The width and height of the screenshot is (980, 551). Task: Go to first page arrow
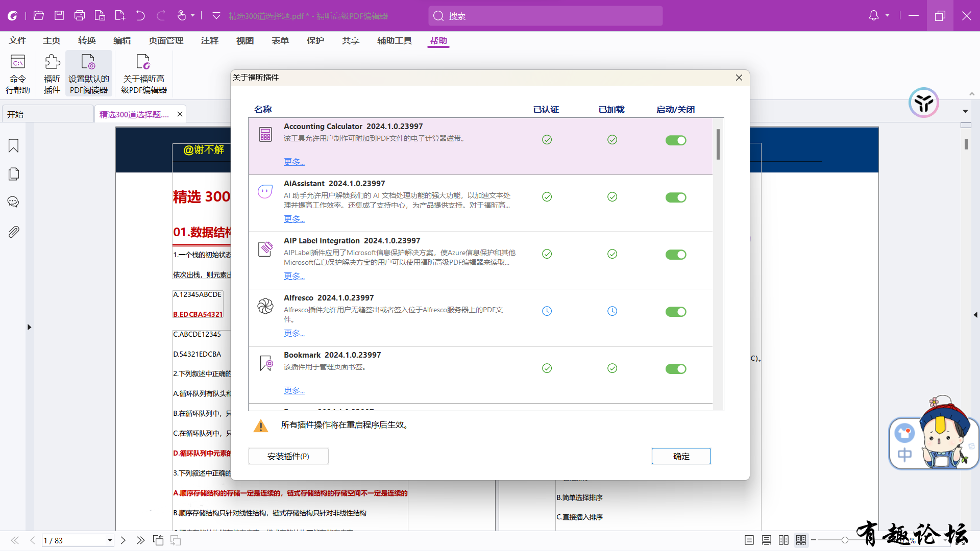15,540
